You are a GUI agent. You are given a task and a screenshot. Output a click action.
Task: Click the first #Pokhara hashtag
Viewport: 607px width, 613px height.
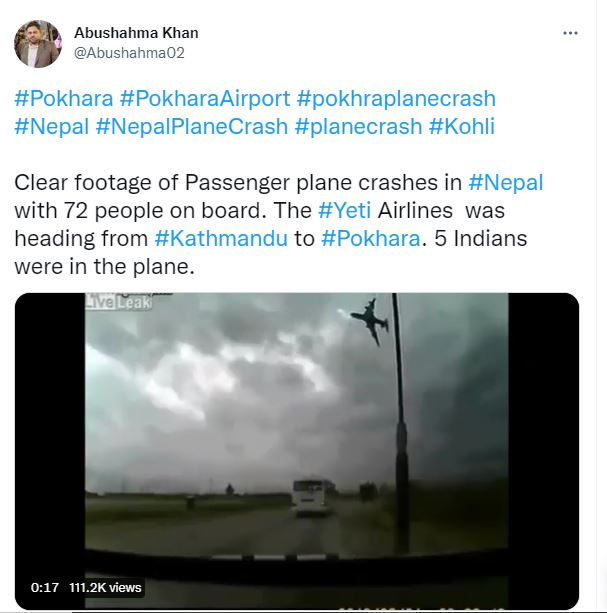[x=63, y=99]
